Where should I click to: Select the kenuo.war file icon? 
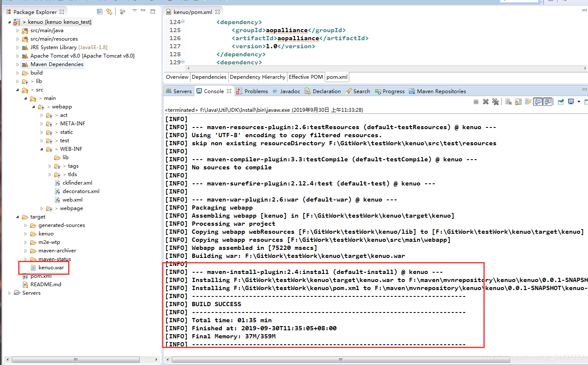coord(33,268)
